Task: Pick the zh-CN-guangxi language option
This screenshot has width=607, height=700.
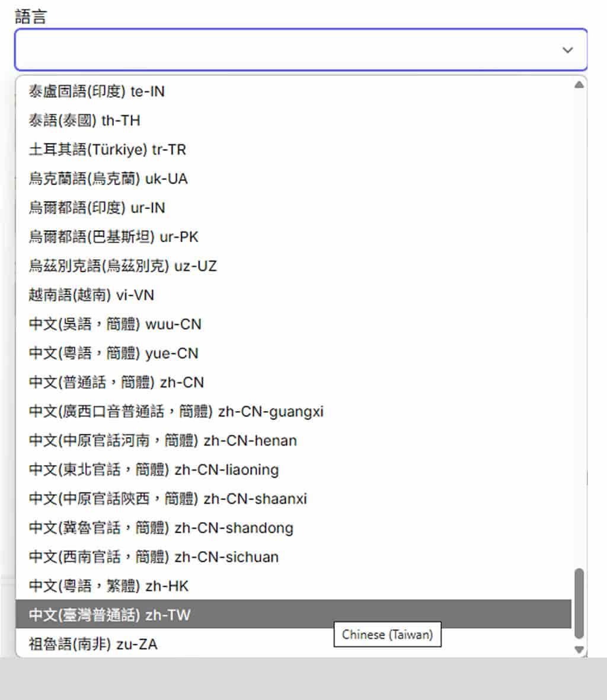Action: (x=293, y=411)
